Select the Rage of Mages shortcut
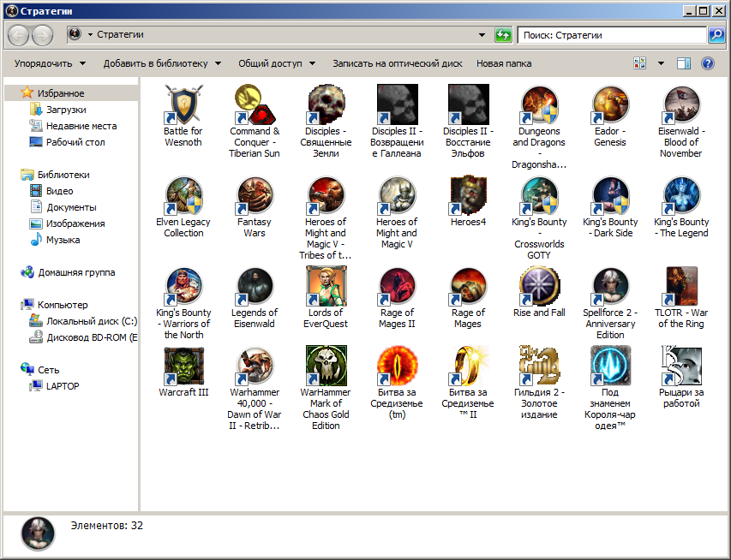The width and height of the screenshot is (731, 560). pyautogui.click(x=468, y=297)
